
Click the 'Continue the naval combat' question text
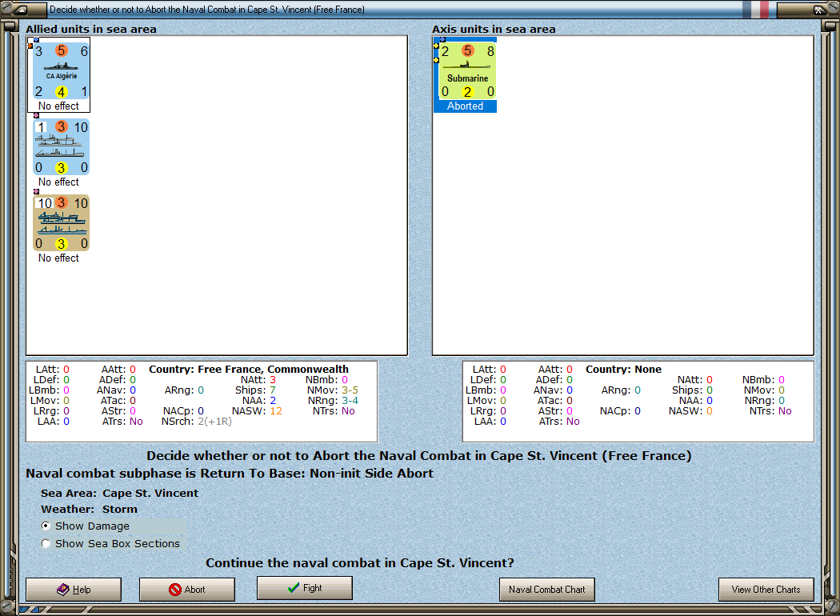click(x=359, y=563)
